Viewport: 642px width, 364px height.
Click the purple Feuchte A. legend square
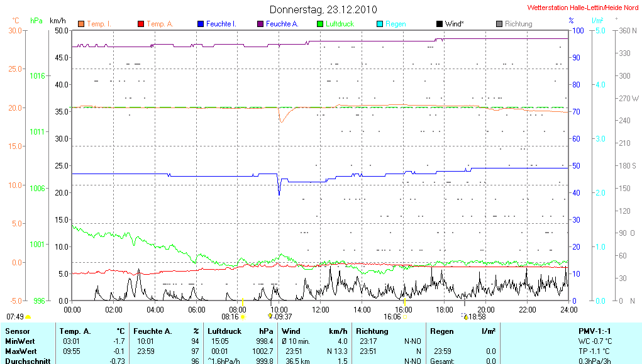[x=260, y=24]
